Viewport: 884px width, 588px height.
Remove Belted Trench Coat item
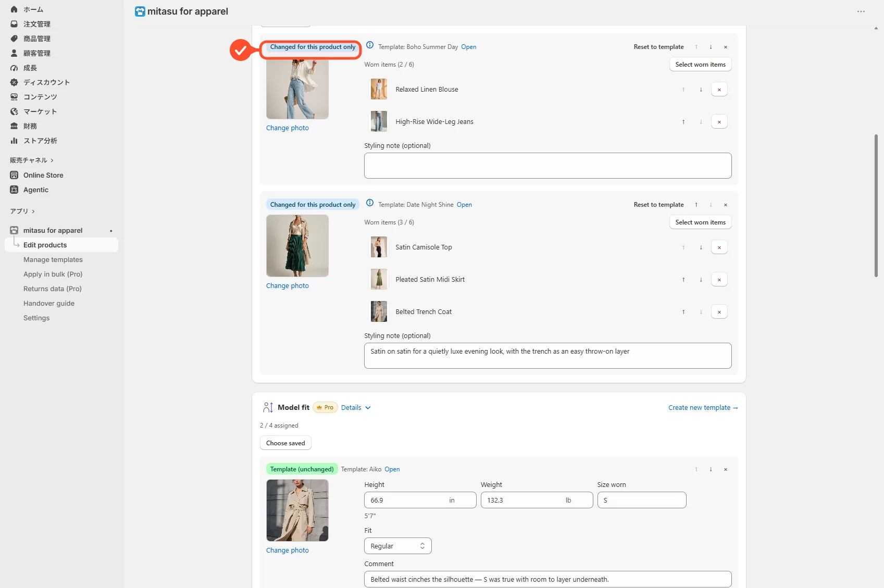[x=719, y=312]
